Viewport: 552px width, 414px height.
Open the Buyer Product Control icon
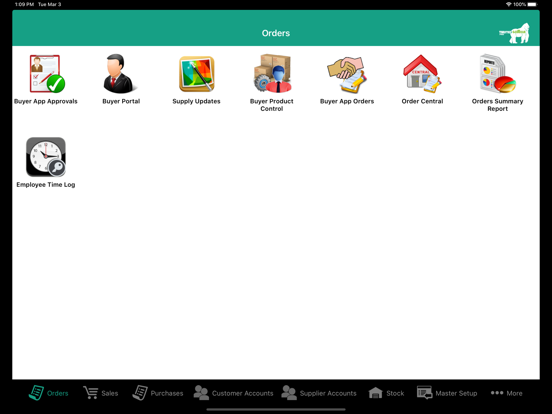[x=272, y=73]
